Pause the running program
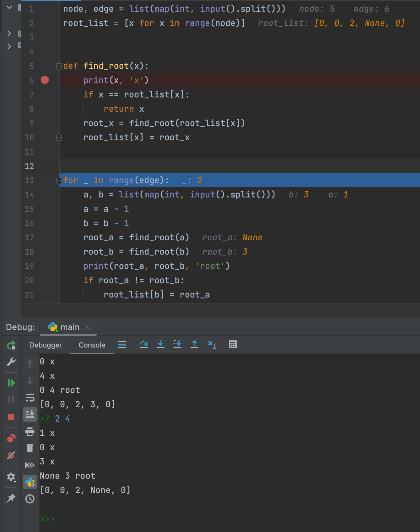The image size is (420, 532). [11, 400]
